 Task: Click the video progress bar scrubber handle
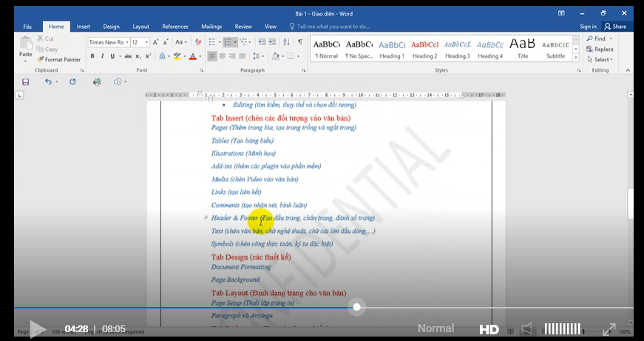[356, 307]
